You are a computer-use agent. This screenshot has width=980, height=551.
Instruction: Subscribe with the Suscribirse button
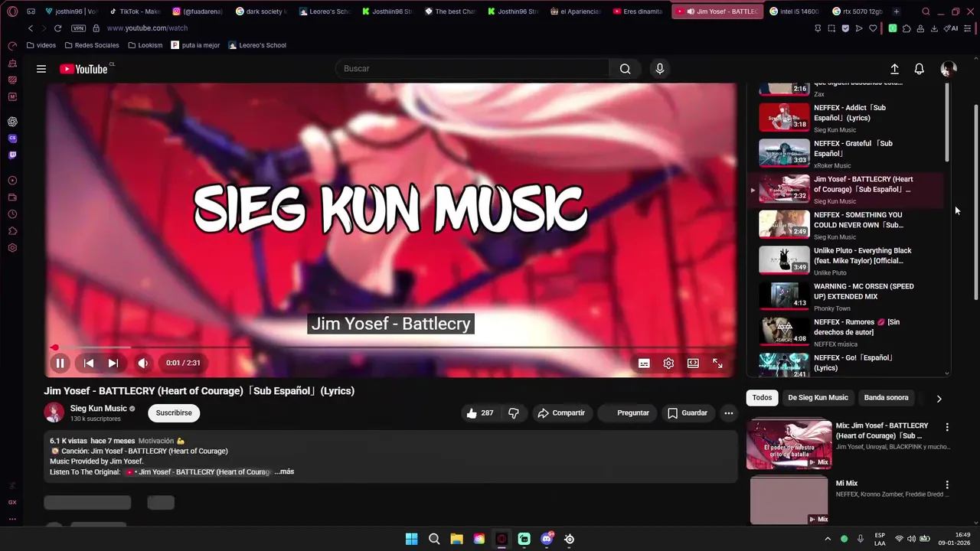point(174,413)
